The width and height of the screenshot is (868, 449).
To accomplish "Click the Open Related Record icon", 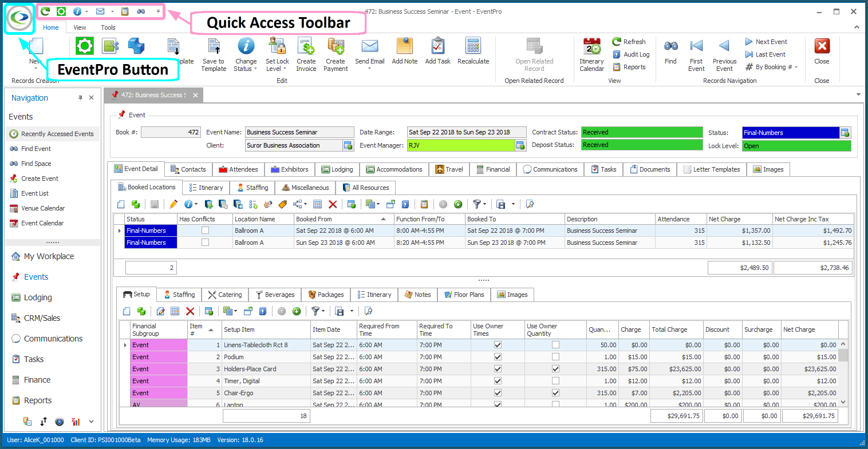I will [534, 47].
